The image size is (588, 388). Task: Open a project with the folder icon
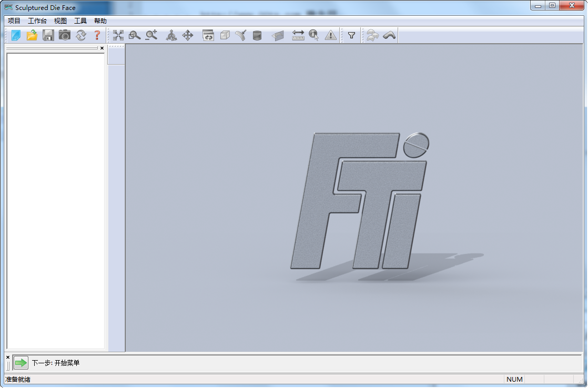32,35
